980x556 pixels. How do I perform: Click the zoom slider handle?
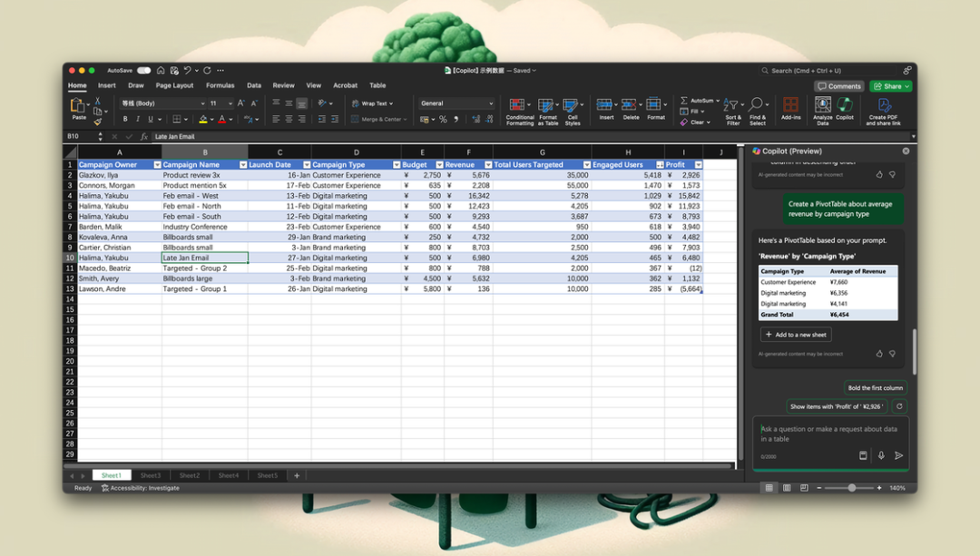point(851,488)
